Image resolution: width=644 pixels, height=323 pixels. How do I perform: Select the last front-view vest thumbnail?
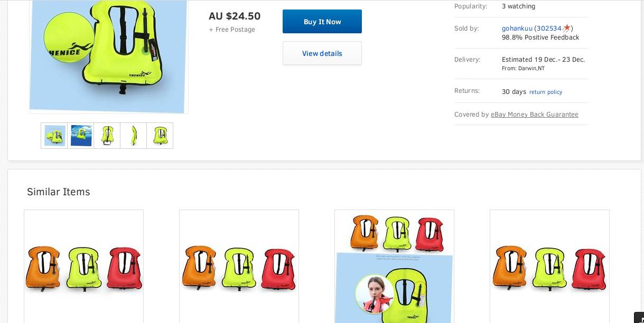(160, 136)
